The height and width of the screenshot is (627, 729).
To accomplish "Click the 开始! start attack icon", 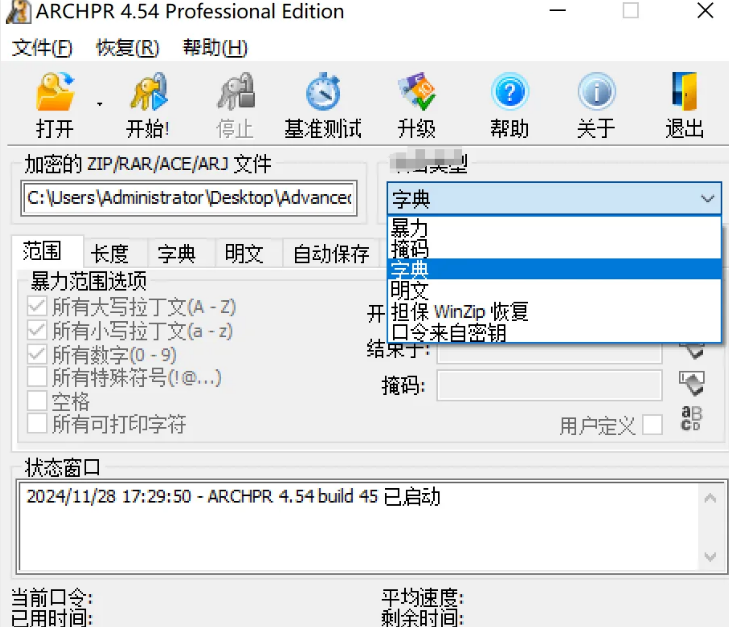I will coord(148,92).
